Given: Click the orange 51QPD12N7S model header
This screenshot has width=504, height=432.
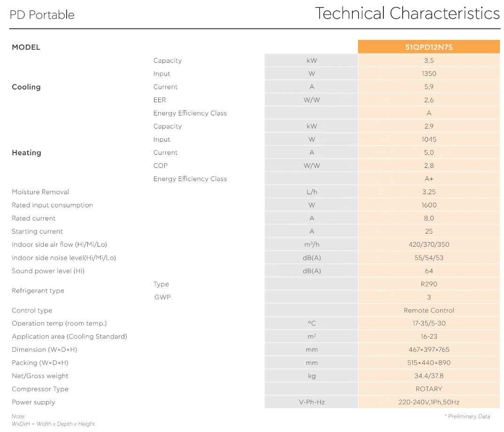Looking at the screenshot, I should pos(428,47).
